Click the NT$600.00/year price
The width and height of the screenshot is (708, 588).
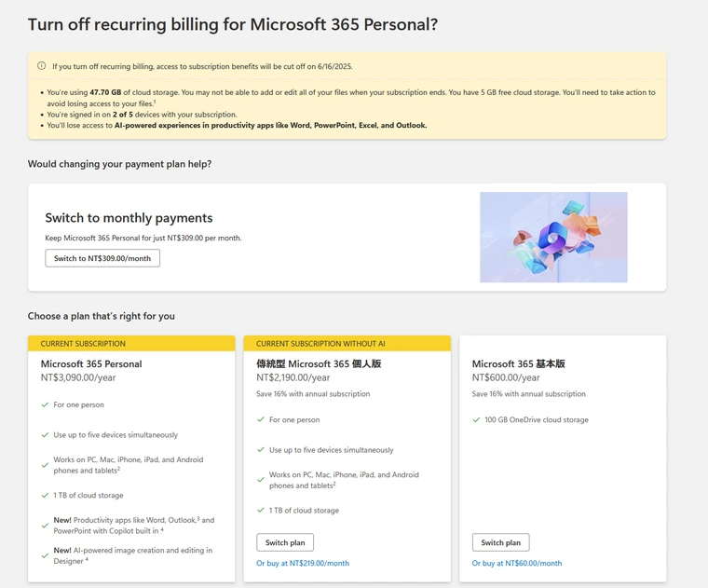pyautogui.click(x=506, y=377)
